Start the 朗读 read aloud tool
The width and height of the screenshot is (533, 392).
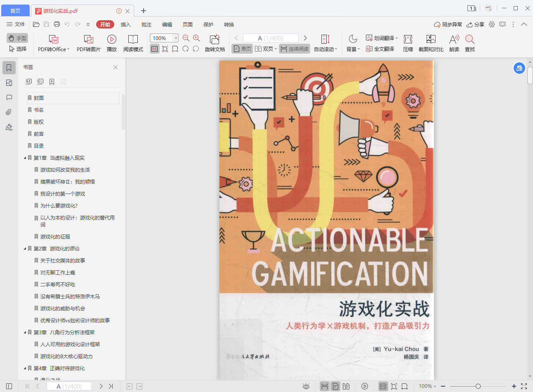click(x=454, y=43)
